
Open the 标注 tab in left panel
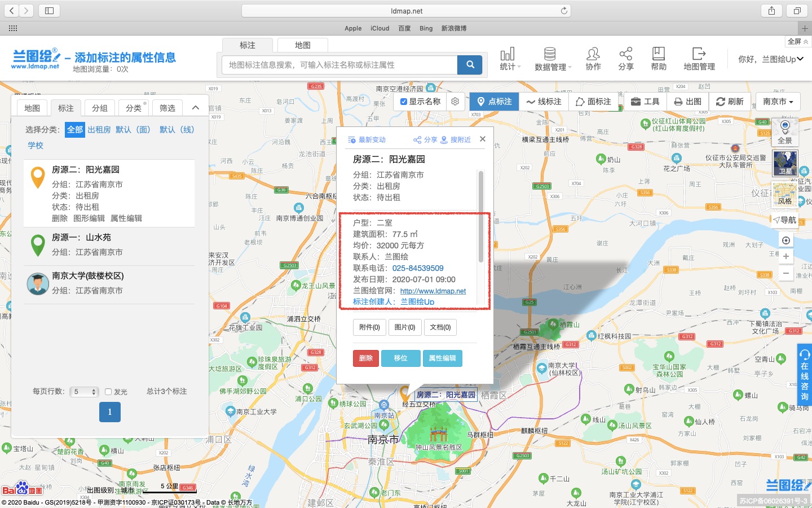pos(66,108)
